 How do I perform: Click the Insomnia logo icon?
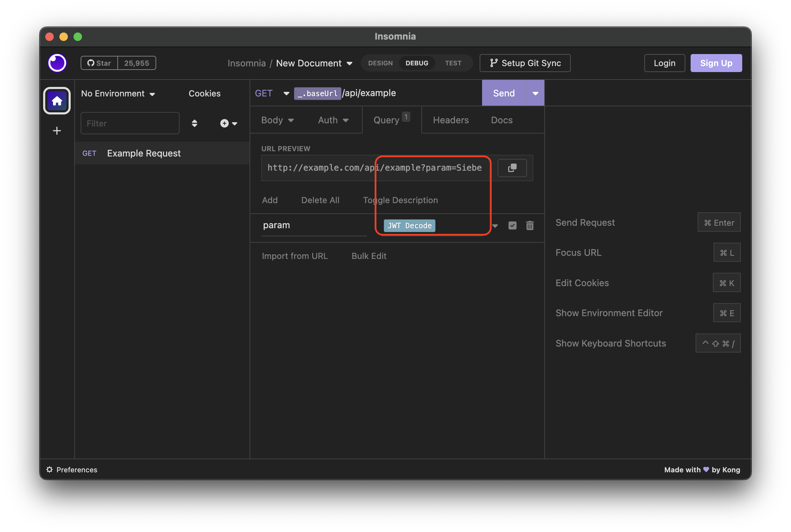[57, 63]
